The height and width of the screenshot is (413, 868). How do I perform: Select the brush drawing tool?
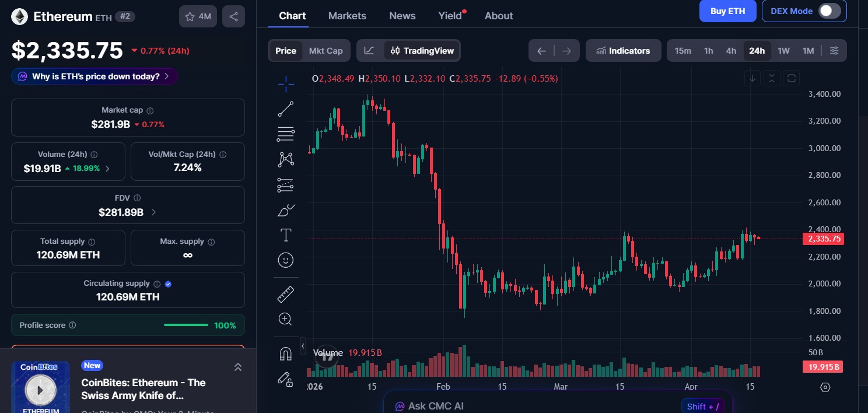coord(285,210)
